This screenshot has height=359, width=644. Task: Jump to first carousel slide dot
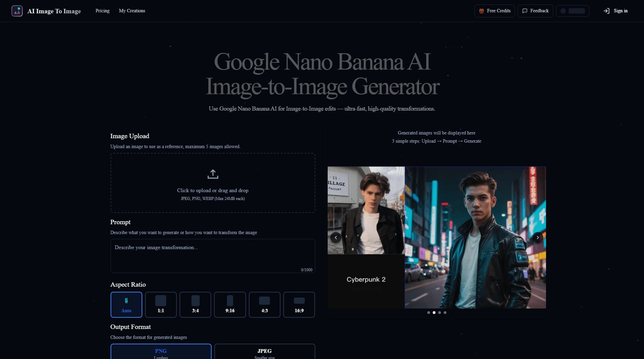click(x=429, y=313)
